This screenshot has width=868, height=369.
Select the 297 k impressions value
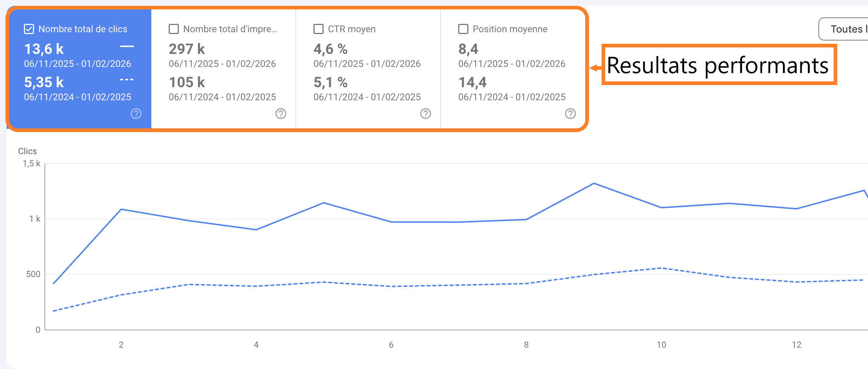coord(187,49)
